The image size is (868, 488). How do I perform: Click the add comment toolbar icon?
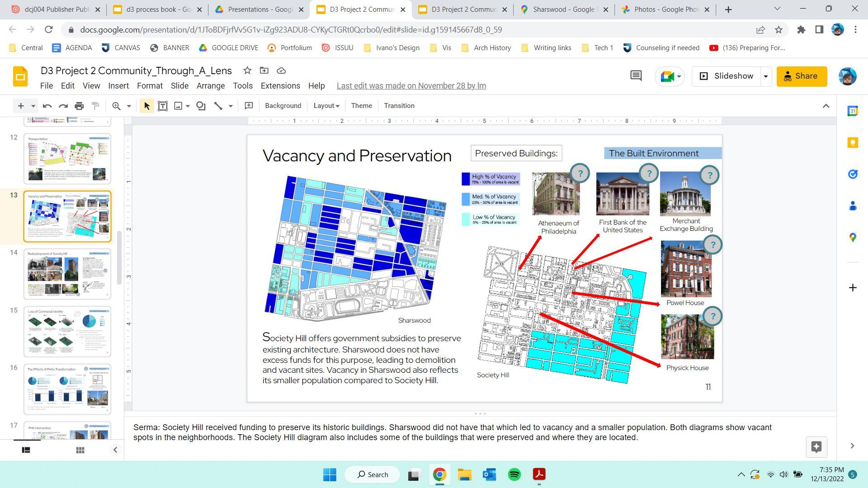pyautogui.click(x=249, y=106)
